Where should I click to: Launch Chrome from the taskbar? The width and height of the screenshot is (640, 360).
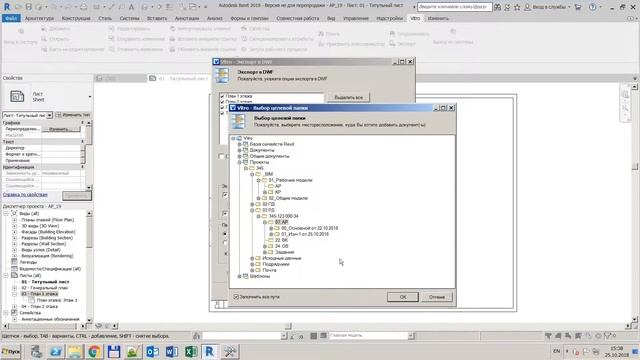tap(94, 351)
